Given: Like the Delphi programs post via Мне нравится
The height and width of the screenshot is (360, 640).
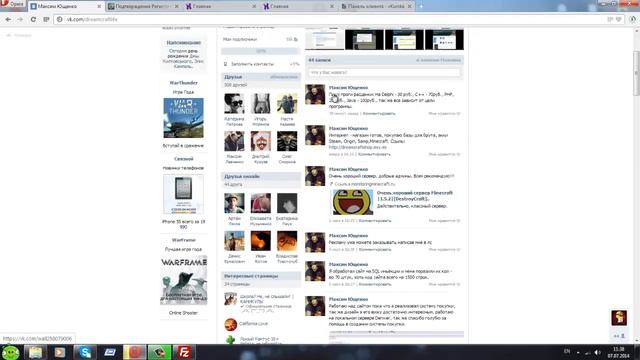Looking at the screenshot, I should (x=444, y=113).
